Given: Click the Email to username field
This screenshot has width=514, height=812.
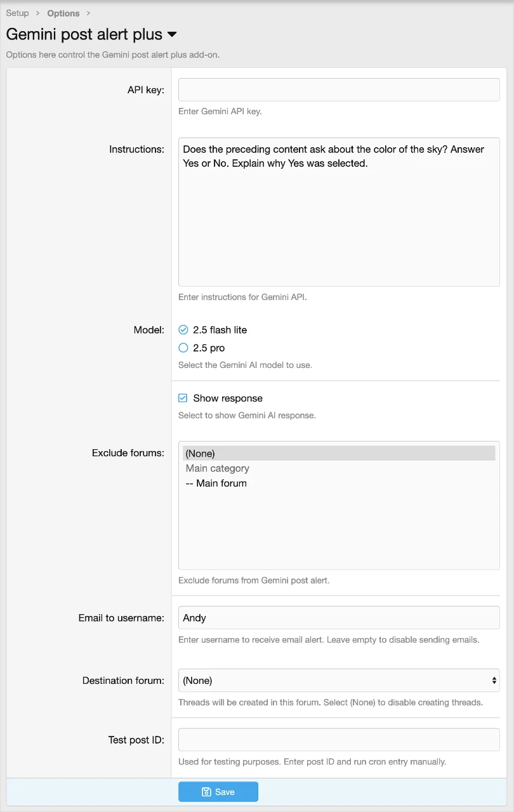Looking at the screenshot, I should [339, 618].
